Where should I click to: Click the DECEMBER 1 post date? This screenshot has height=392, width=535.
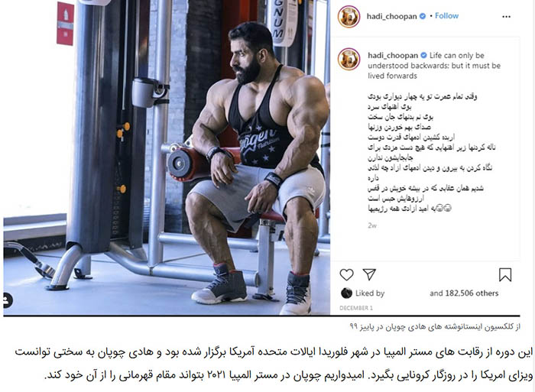(x=356, y=308)
